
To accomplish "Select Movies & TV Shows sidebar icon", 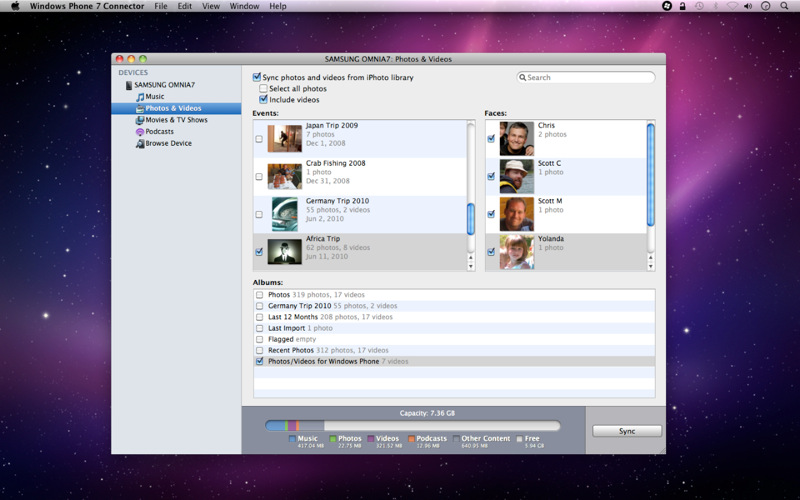I will pyautogui.click(x=139, y=120).
